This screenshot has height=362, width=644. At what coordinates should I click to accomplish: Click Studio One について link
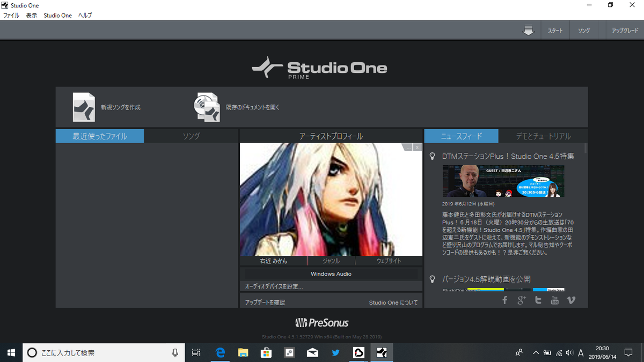(x=393, y=302)
